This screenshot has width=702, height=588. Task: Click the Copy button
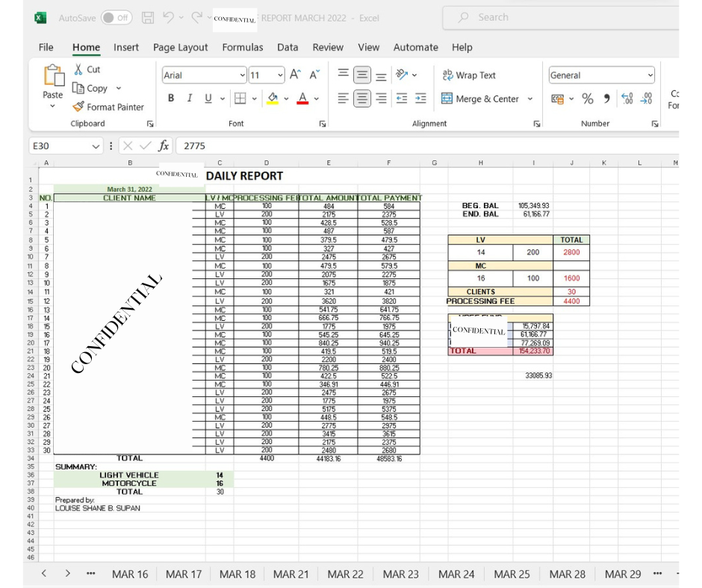click(91, 88)
